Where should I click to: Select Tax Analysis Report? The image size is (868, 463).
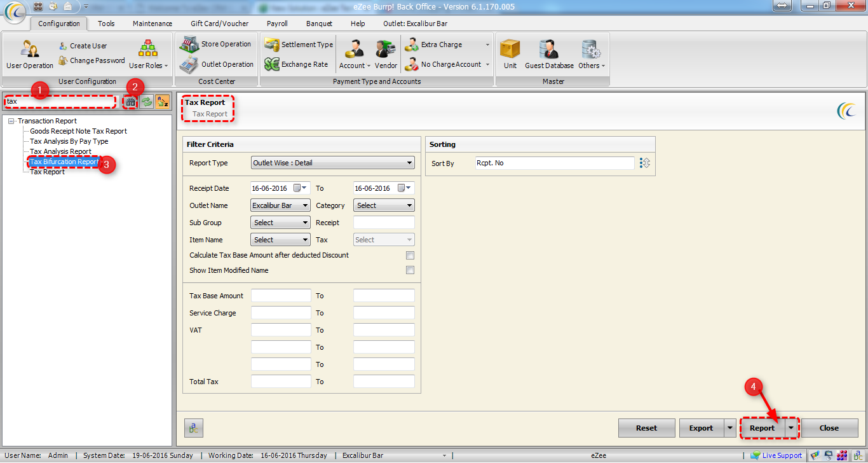(61, 151)
